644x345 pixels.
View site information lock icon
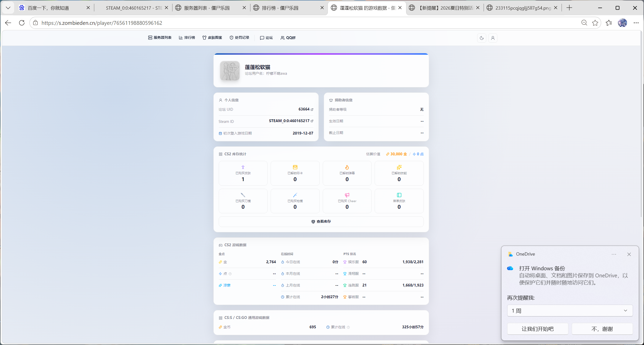click(x=36, y=23)
